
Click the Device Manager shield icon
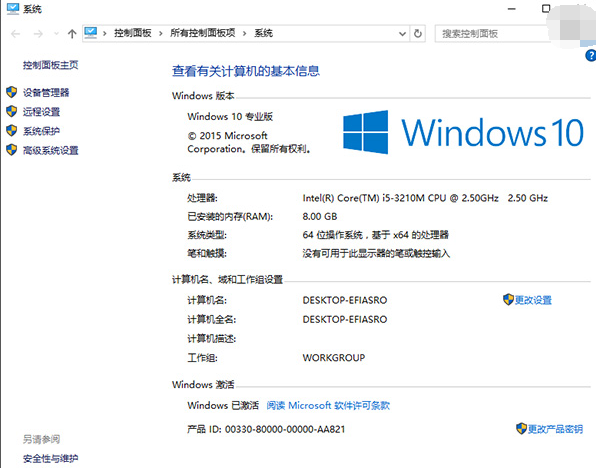[12, 92]
